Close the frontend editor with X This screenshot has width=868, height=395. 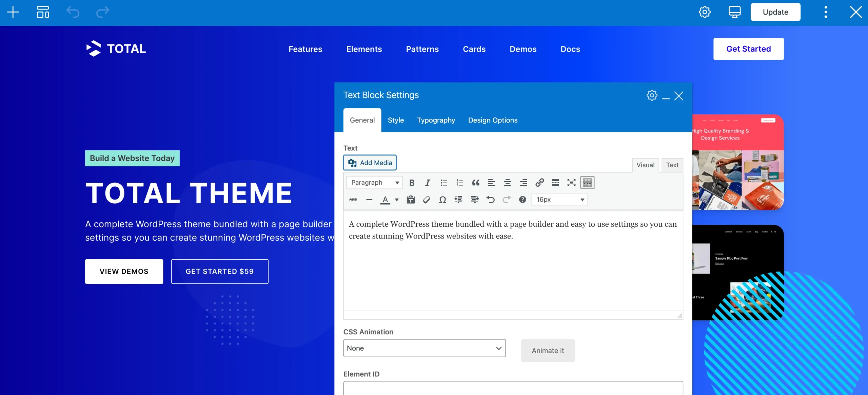tap(856, 12)
